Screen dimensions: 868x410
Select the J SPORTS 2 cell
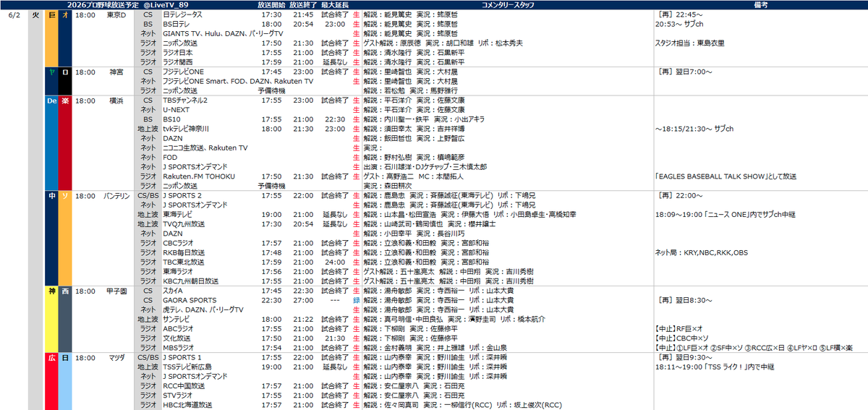pyautogui.click(x=182, y=196)
